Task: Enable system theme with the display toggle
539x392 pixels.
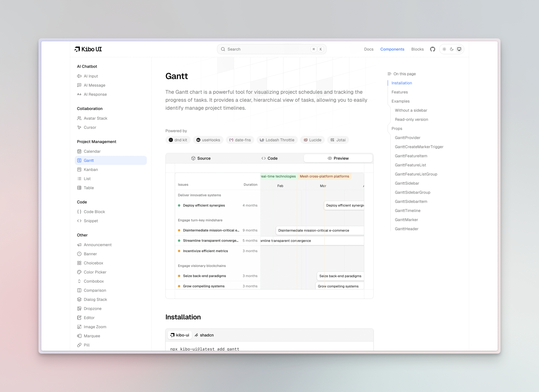Action: click(459, 49)
